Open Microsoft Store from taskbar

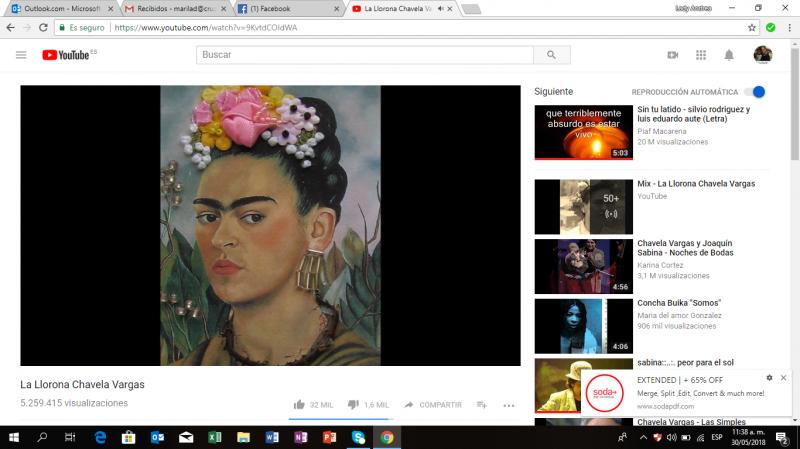129,437
